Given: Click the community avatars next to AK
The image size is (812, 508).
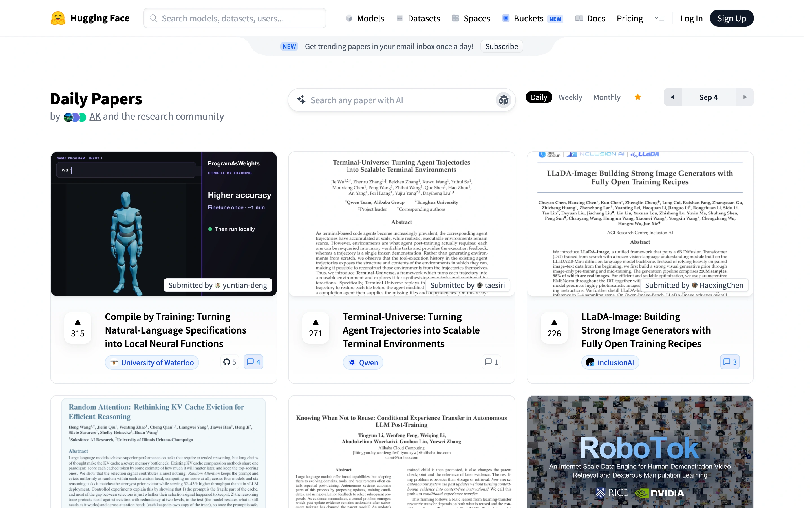Looking at the screenshot, I should [75, 117].
